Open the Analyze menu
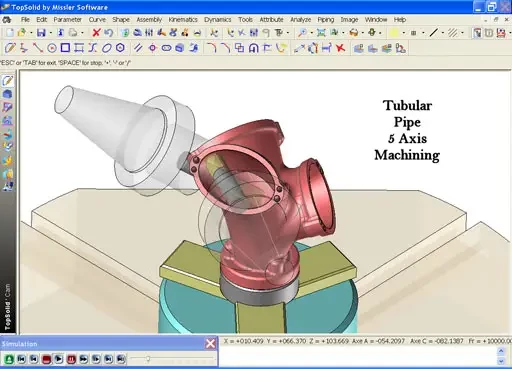 pos(300,20)
